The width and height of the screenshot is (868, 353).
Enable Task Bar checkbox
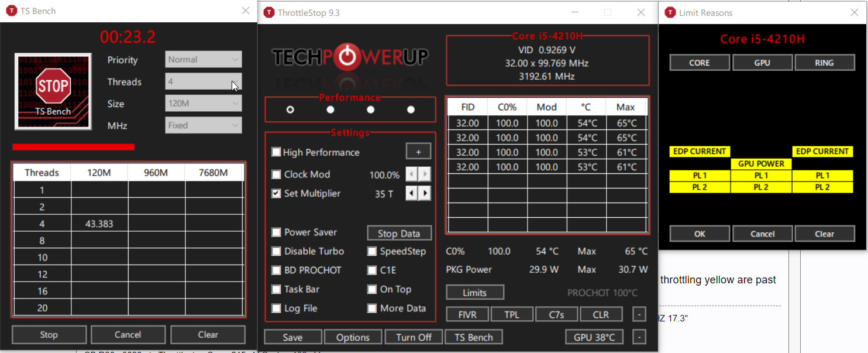pos(276,289)
